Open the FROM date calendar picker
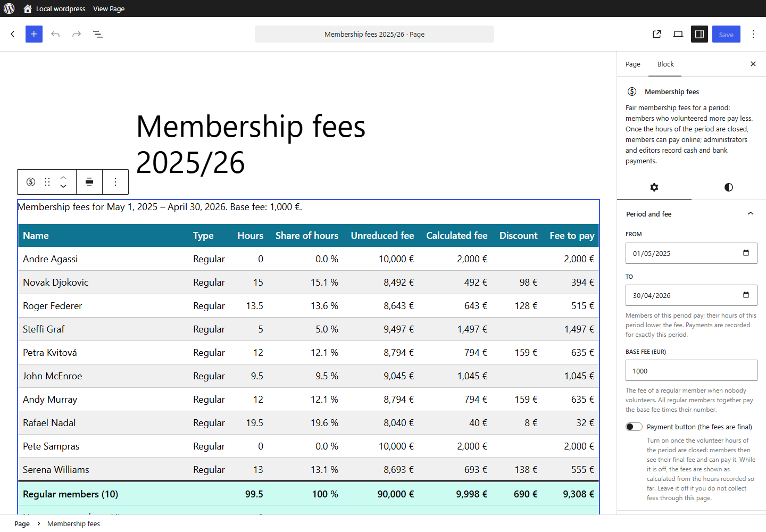The width and height of the screenshot is (766, 532). (x=746, y=253)
